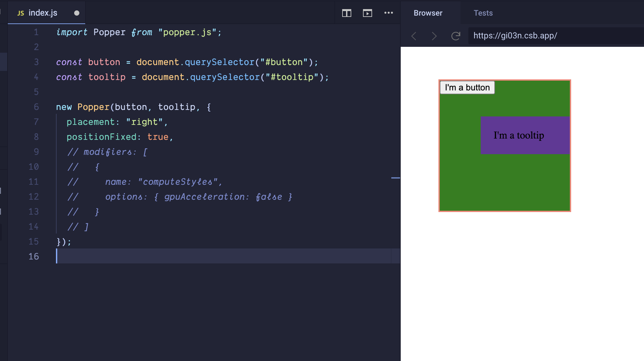Refresh the preview page
Screen dimensions: 644x361
click(455, 36)
